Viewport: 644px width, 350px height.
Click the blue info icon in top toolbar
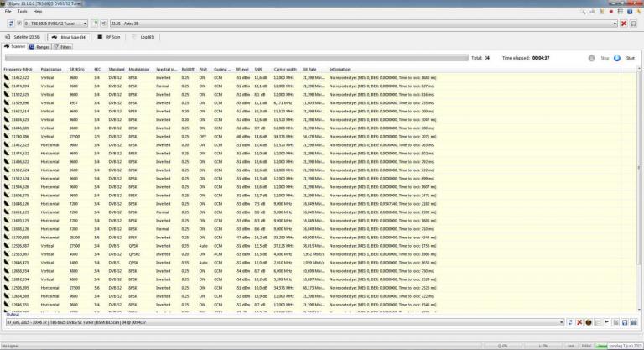pos(629,12)
